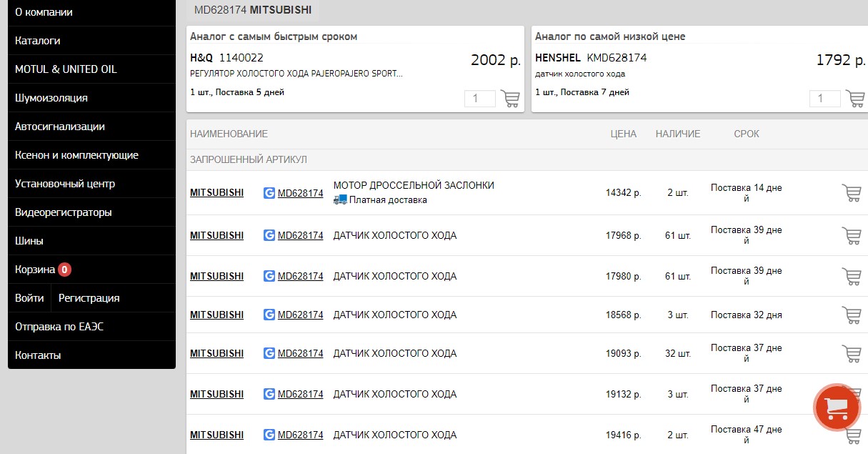
Task: Click the ЗАПРОШЕННЫЙ АРТИКУЛ section header
Action: tap(249, 159)
